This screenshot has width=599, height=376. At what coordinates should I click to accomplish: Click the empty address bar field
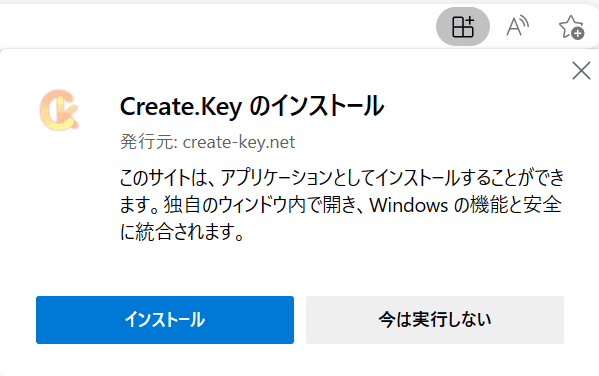pos(216,27)
